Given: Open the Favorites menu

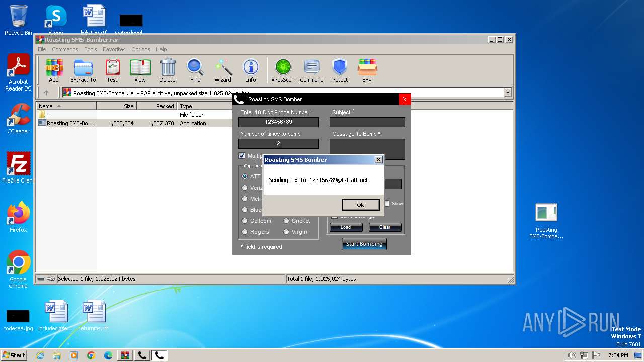Looking at the screenshot, I should [x=114, y=49].
